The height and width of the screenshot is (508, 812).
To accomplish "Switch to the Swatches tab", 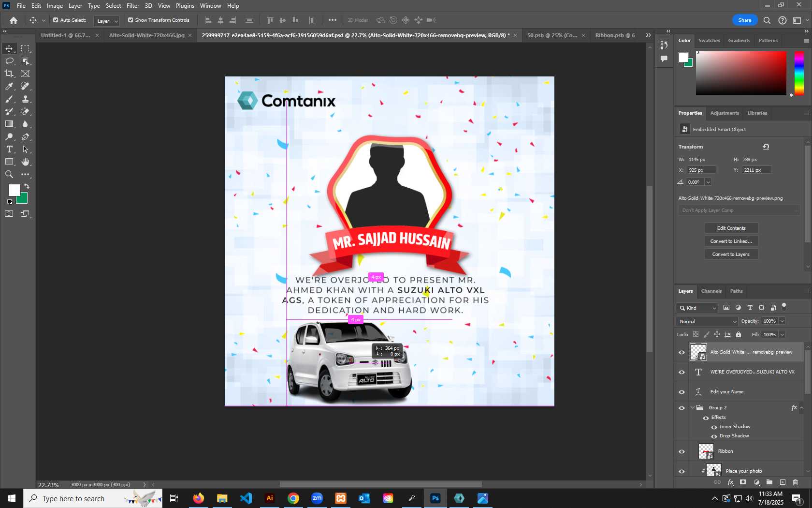I will [709, 41].
